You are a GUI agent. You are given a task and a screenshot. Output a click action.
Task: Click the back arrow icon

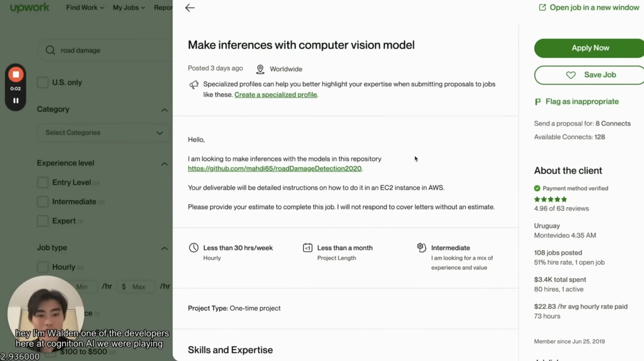(189, 8)
